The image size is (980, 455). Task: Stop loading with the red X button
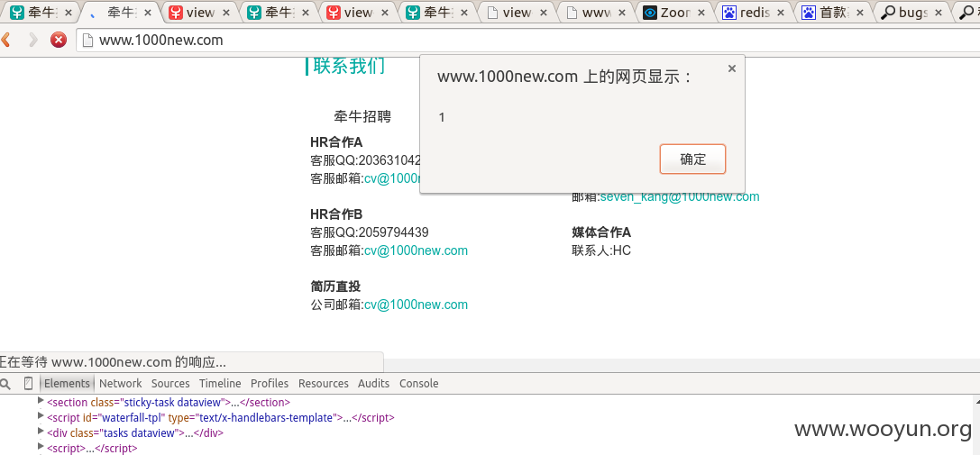pyautogui.click(x=58, y=40)
